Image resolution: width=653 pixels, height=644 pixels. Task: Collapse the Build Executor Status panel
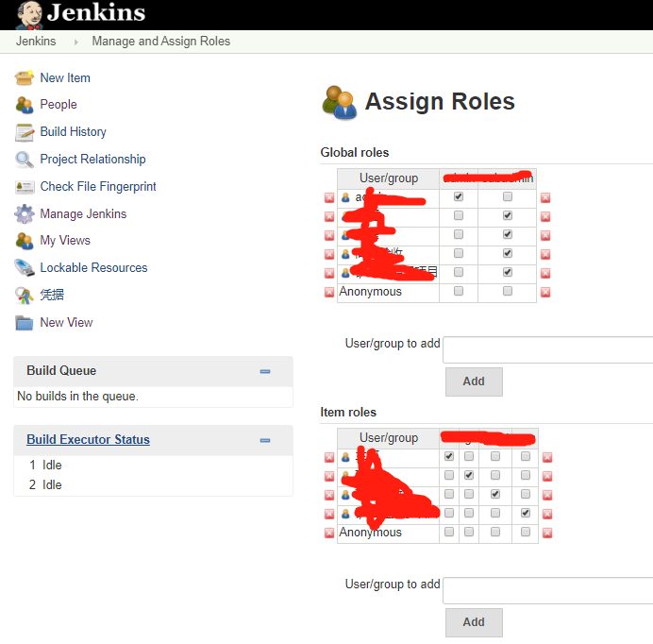[265, 440]
